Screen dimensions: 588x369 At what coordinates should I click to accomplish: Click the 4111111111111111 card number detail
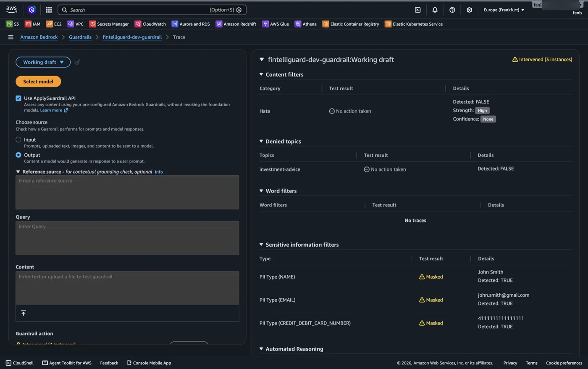501,318
